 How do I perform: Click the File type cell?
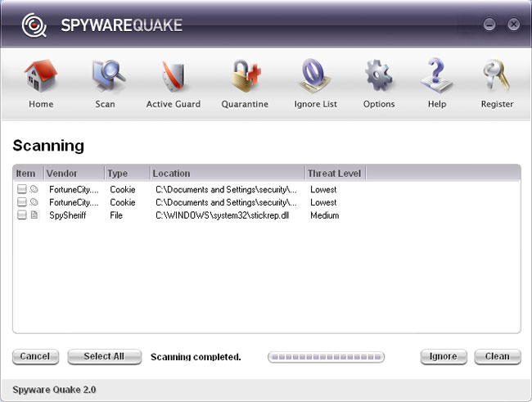[x=116, y=215]
